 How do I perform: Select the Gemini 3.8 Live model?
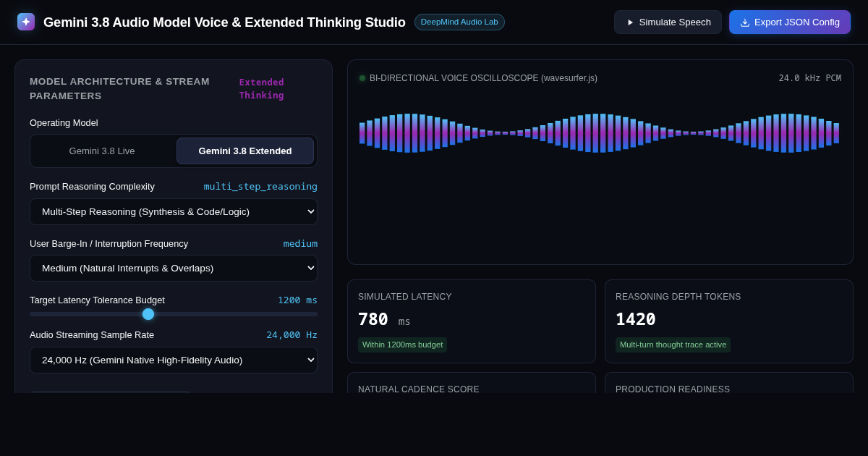pyautogui.click(x=102, y=151)
